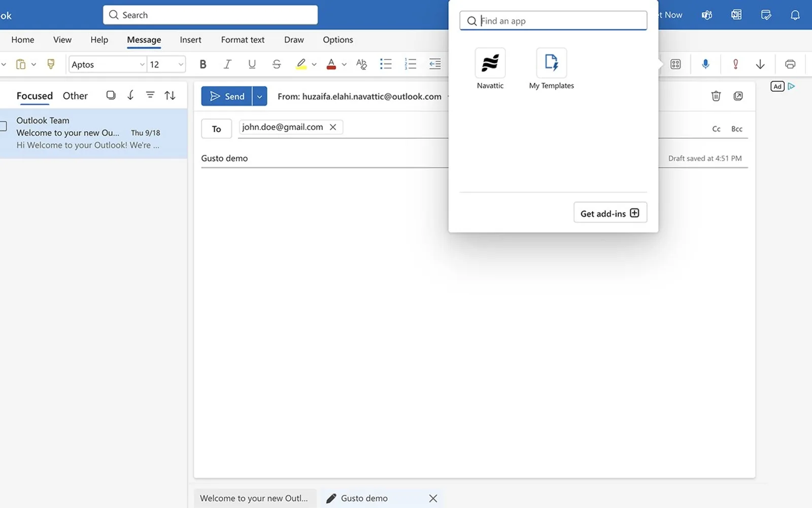Image resolution: width=812 pixels, height=508 pixels.
Task: Expand Send options arrow
Action: (259, 96)
